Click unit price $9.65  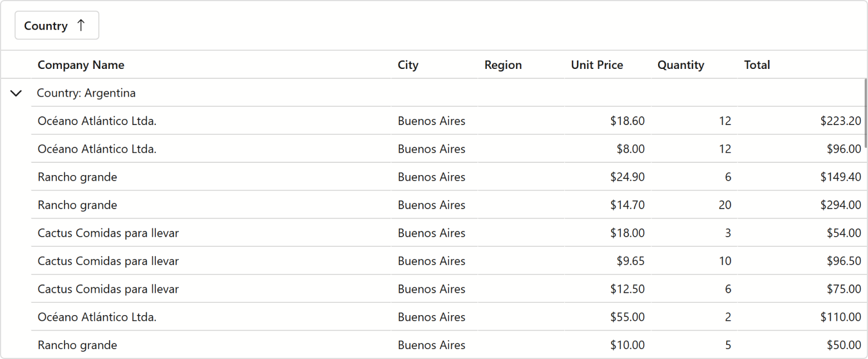pos(630,261)
